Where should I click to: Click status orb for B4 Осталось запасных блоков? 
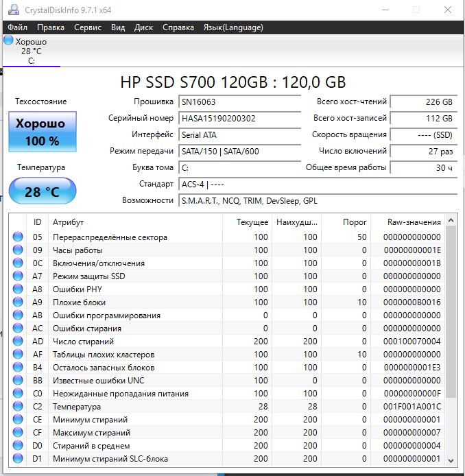(18, 368)
